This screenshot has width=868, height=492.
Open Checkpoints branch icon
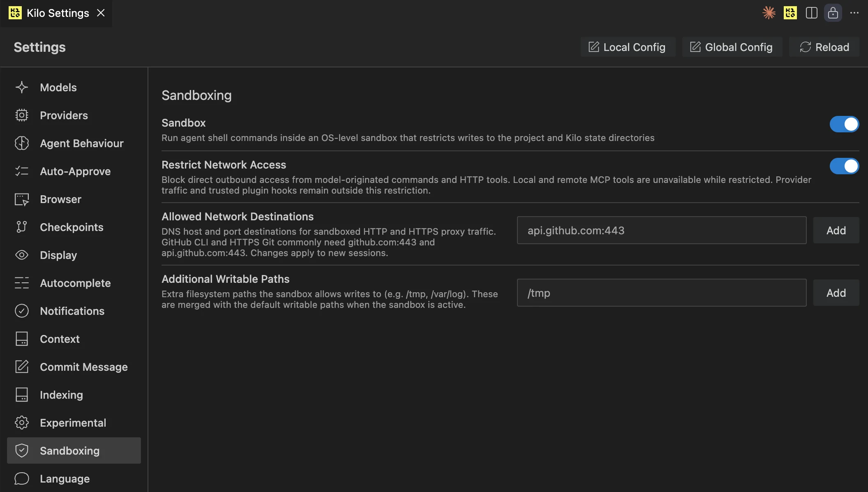(21, 227)
